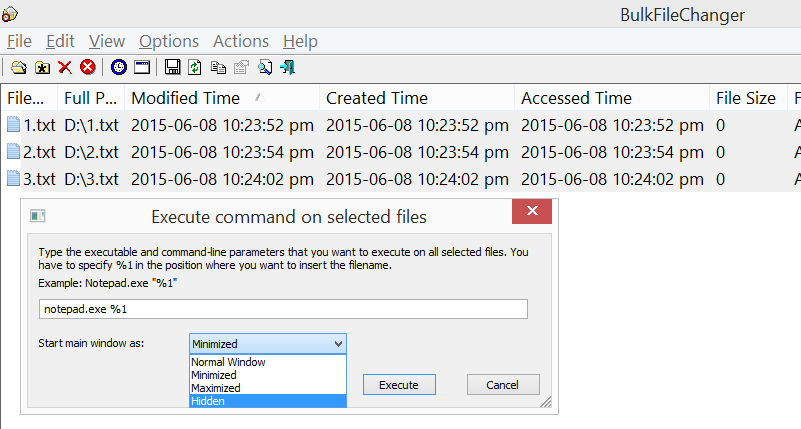Click the floppy disk save icon
801x429 pixels.
click(173, 68)
